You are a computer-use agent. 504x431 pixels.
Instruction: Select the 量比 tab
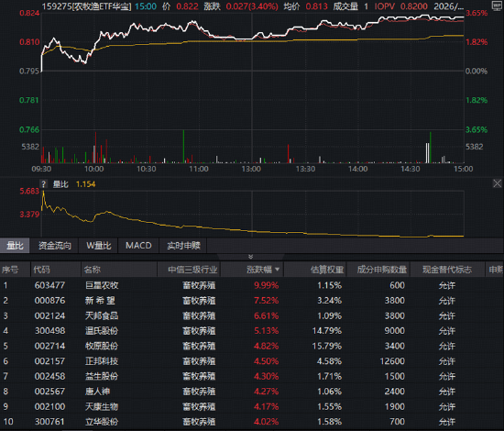coord(15,246)
